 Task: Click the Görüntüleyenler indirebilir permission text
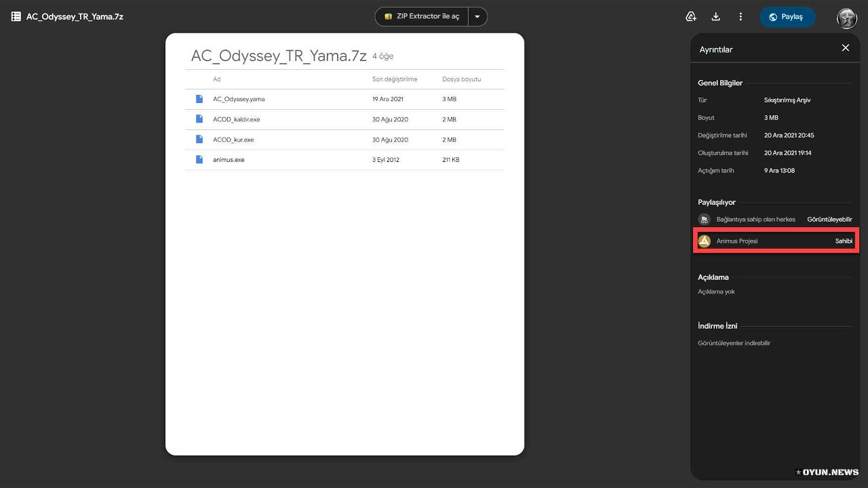[734, 344]
